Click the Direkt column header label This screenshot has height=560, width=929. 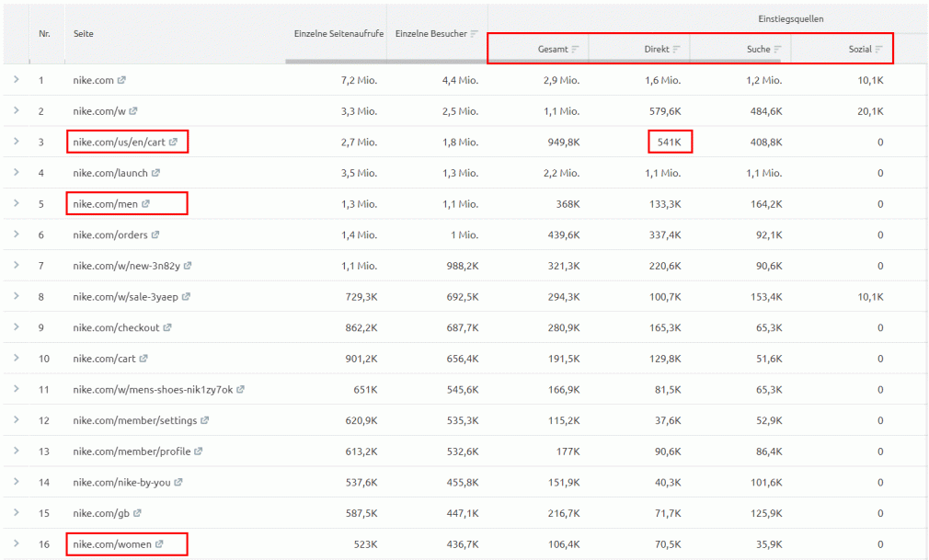click(x=657, y=49)
